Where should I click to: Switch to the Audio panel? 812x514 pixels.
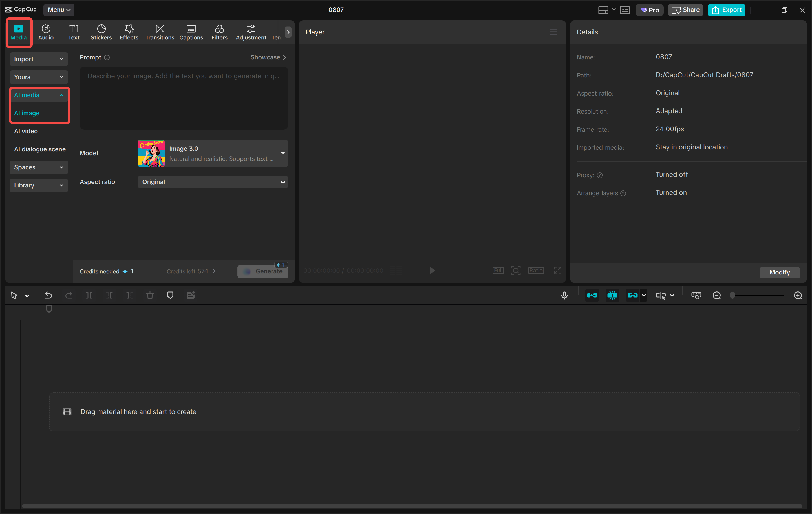tap(45, 32)
